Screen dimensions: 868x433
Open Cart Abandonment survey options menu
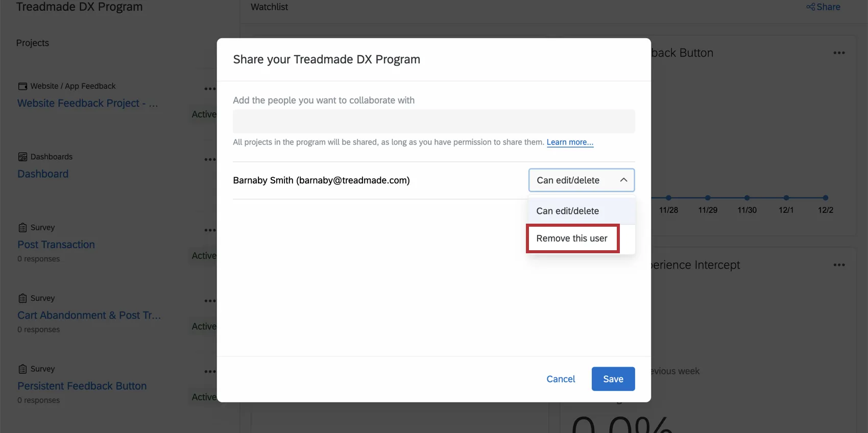[x=210, y=301]
